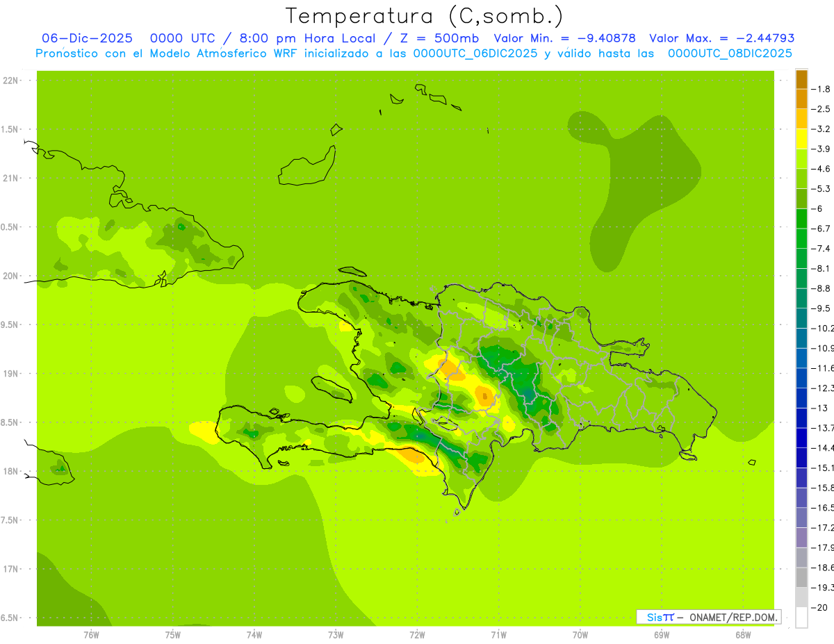Image resolution: width=834 pixels, height=644 pixels.
Task: Pick the dark orange swatch above -1.8
Action: point(801,79)
